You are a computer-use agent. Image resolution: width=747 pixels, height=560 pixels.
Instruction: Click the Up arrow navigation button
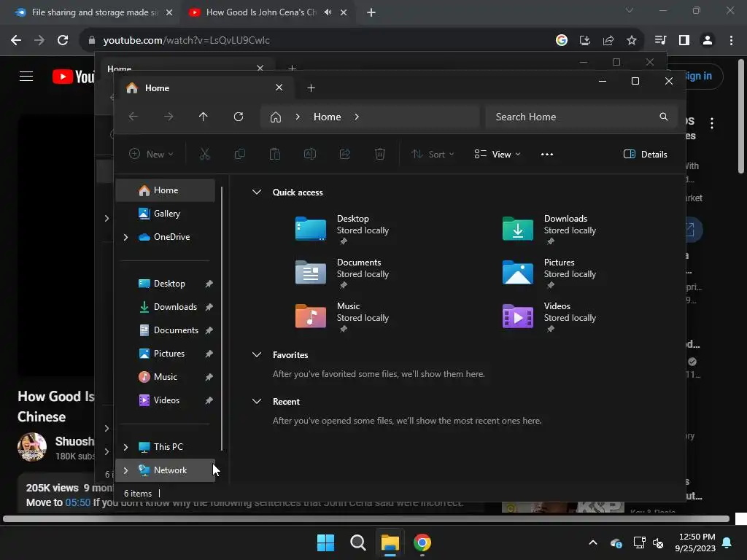(x=204, y=117)
